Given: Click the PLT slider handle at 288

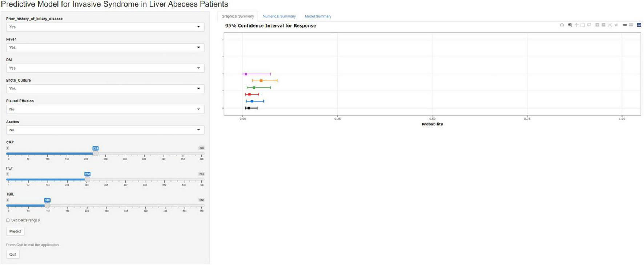Looking at the screenshot, I should tap(88, 179).
